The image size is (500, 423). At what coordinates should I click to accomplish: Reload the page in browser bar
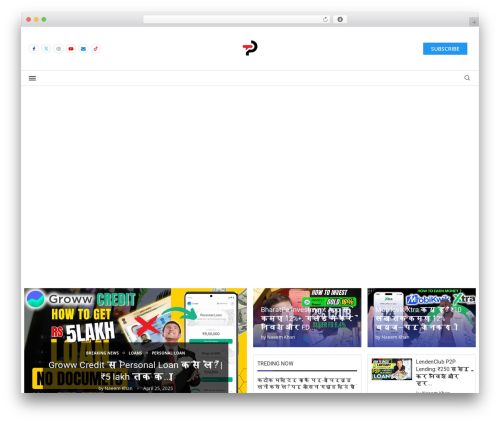325,20
